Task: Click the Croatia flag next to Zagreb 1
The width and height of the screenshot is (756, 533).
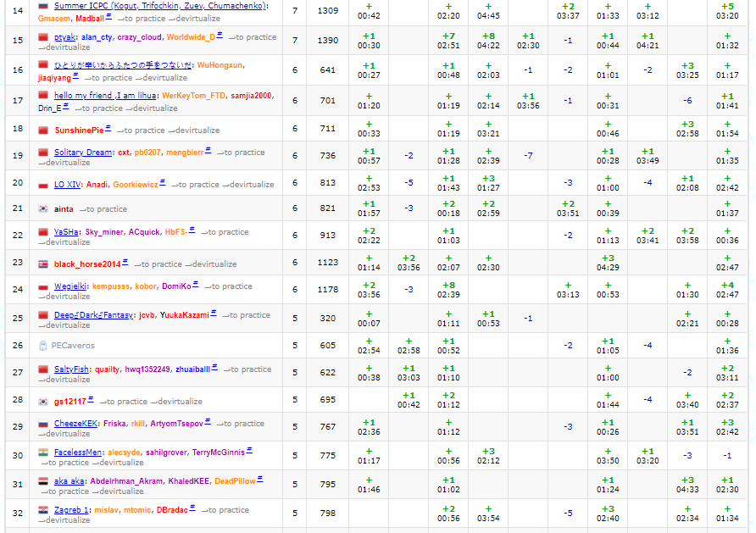Action: point(43,510)
